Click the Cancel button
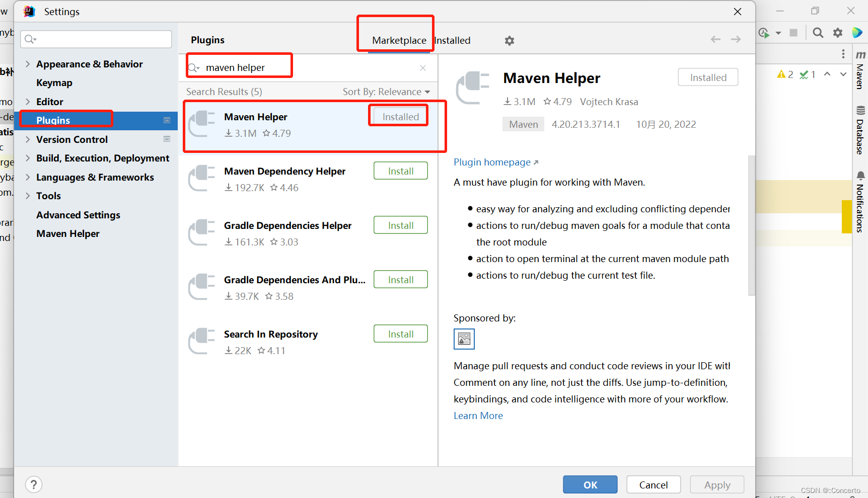 [654, 485]
